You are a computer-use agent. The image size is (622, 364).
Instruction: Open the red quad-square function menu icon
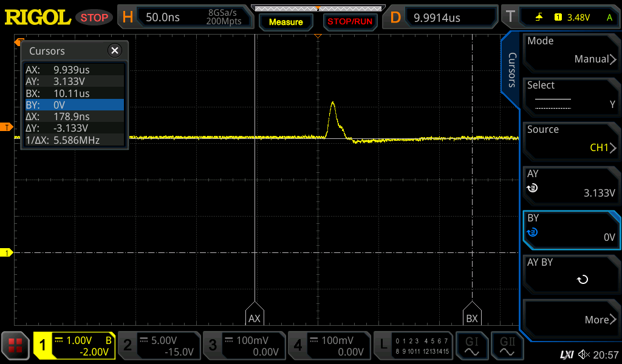coord(15,346)
